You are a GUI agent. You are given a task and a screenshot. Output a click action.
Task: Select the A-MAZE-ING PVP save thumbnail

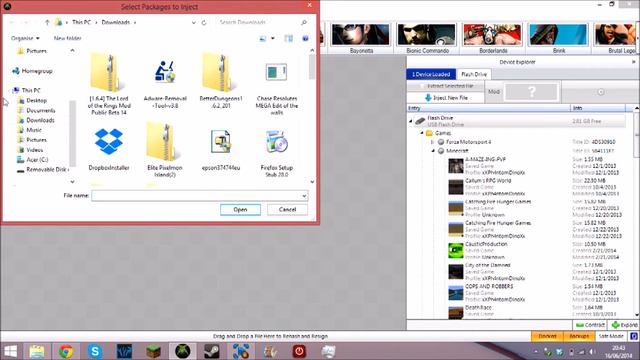click(456, 166)
